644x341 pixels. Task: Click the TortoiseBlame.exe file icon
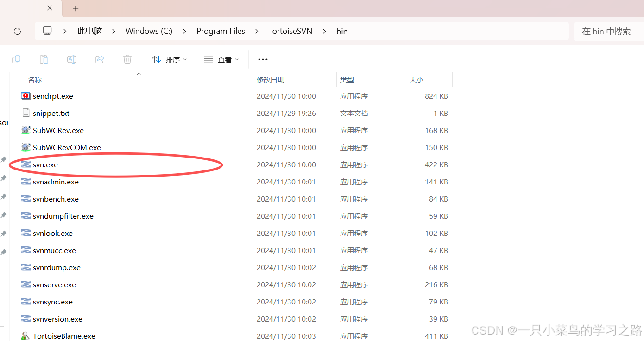pos(26,336)
